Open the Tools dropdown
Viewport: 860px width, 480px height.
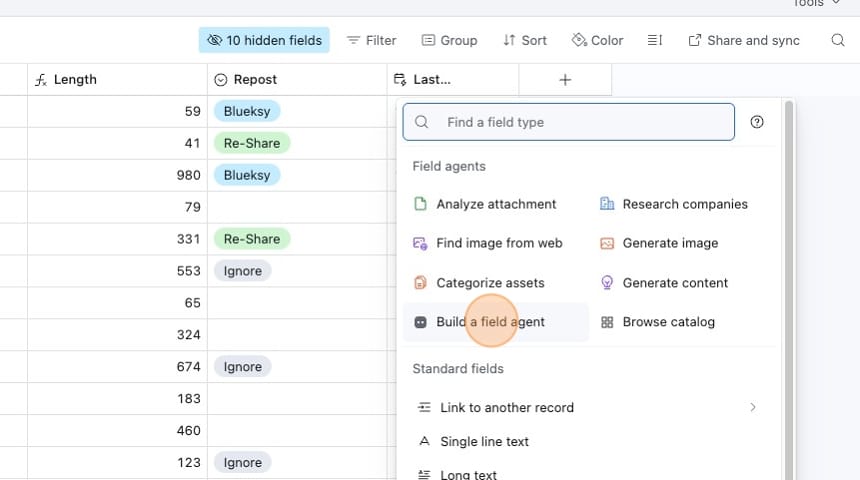tap(815, 4)
